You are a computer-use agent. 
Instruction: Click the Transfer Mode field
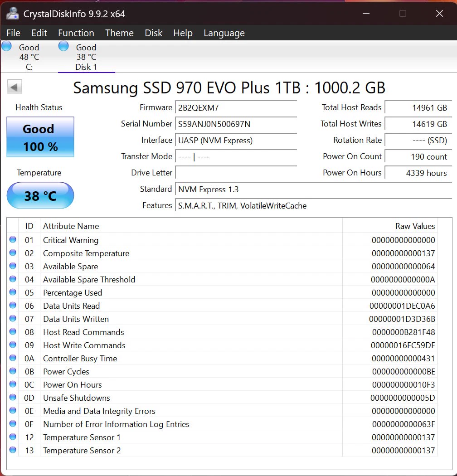236,157
